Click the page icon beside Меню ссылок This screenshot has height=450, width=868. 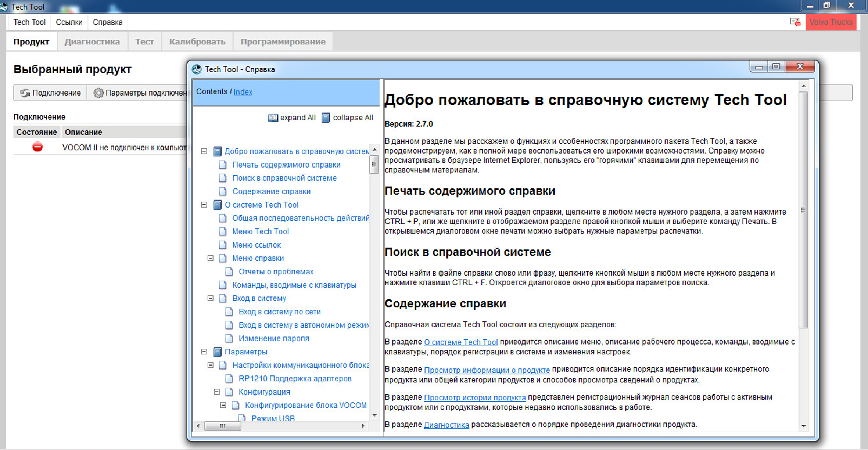(223, 245)
